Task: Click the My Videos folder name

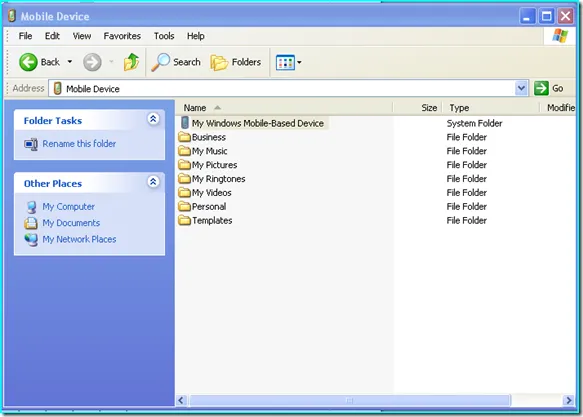Action: [212, 193]
